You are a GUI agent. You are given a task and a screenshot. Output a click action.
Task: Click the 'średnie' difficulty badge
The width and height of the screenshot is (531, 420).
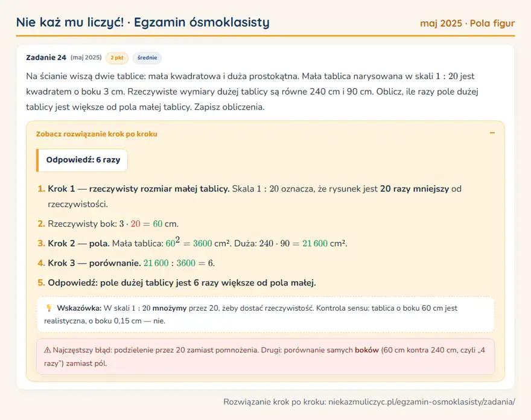tap(147, 57)
